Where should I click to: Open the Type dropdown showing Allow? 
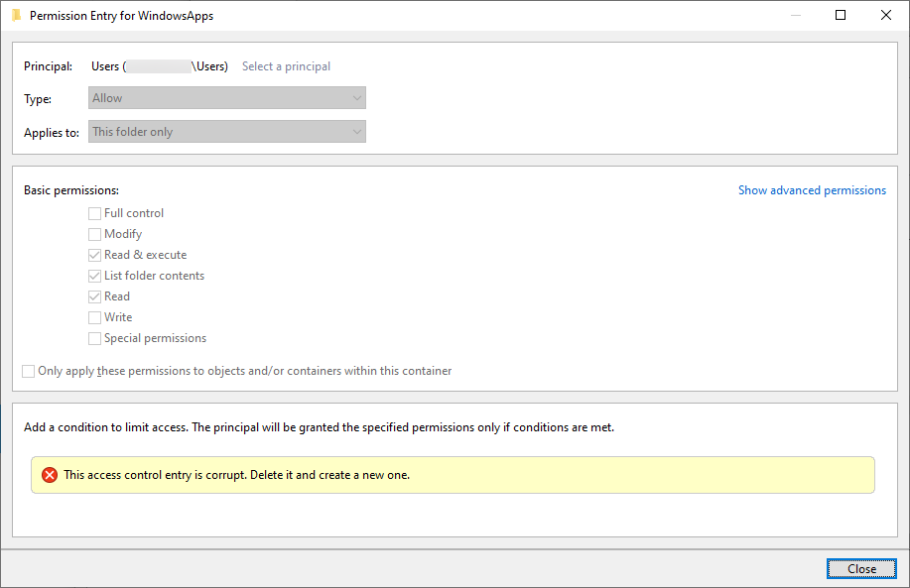[x=227, y=98]
